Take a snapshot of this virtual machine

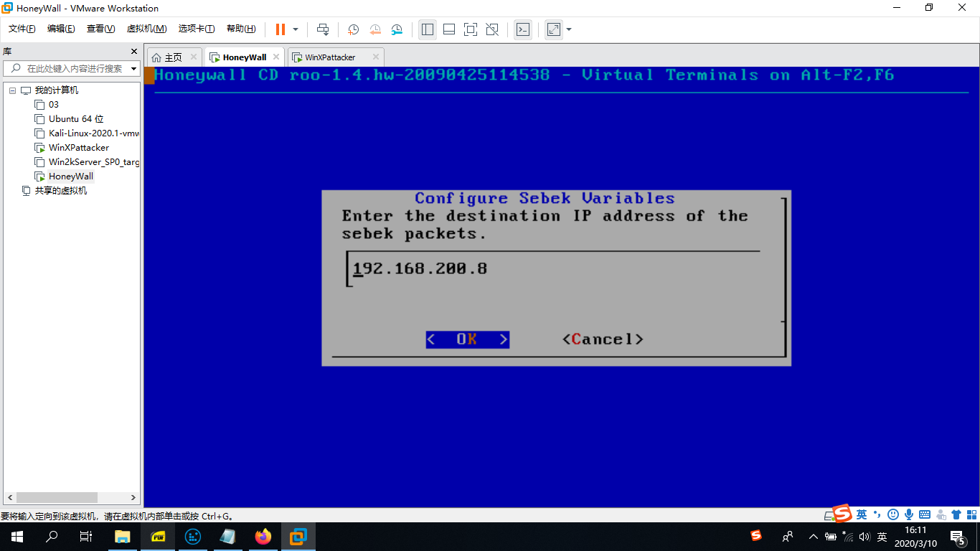353,29
